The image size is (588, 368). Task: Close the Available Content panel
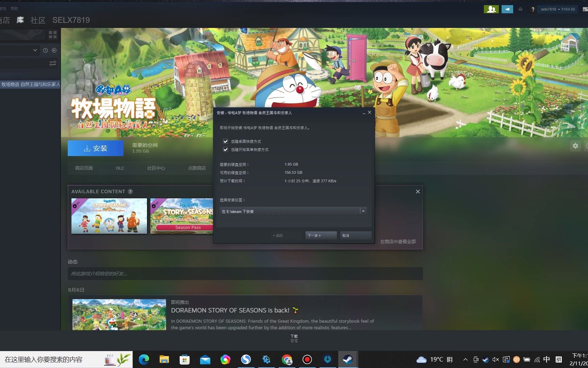418,191
